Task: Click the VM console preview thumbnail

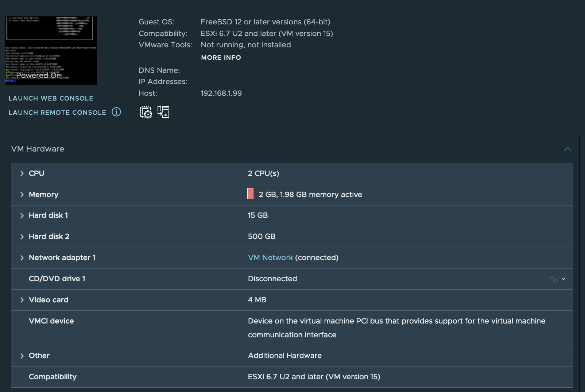Action: [x=51, y=51]
